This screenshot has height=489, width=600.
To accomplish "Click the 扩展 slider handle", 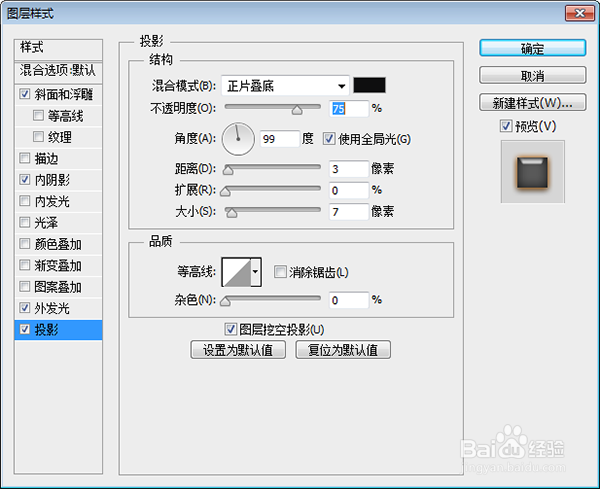I will 225,191.
